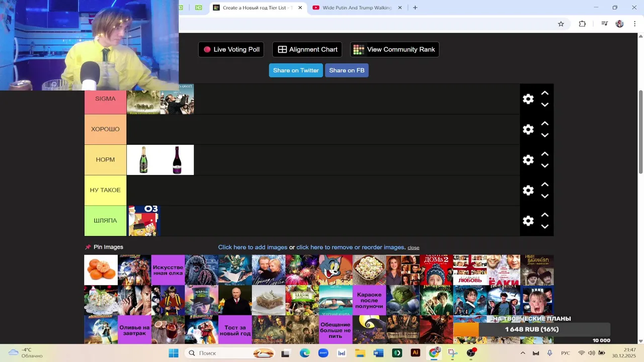Click 'Click here to add images' link
This screenshot has height=362, width=644.
(x=253, y=247)
